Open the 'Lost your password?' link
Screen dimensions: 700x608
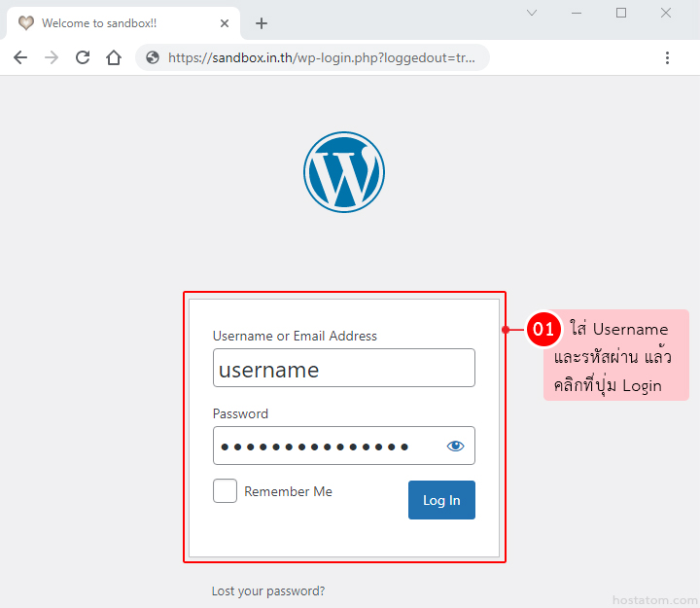(268, 590)
